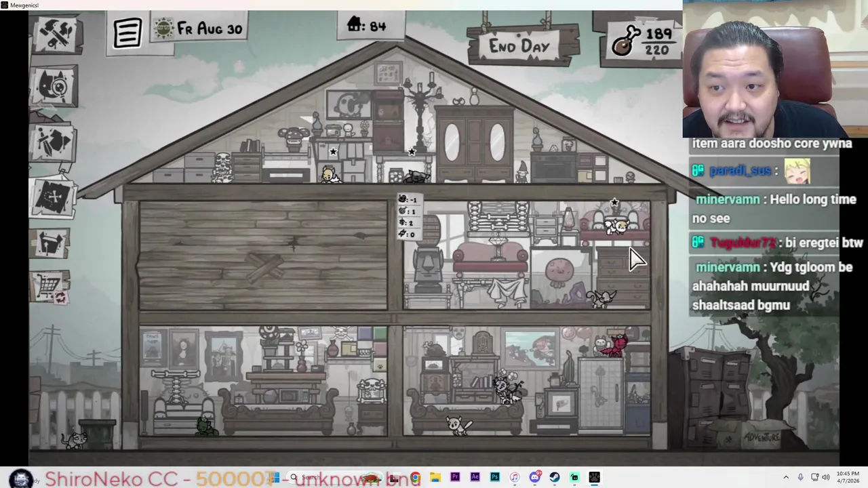Screen dimensions: 868x488
Task: Click the Tuguldur72 chat username
Action: pos(743,243)
